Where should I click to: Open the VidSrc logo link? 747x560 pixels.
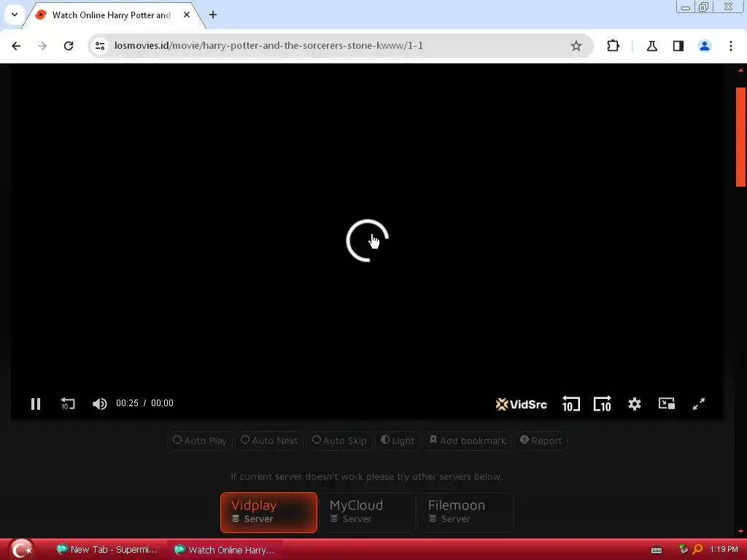point(521,404)
